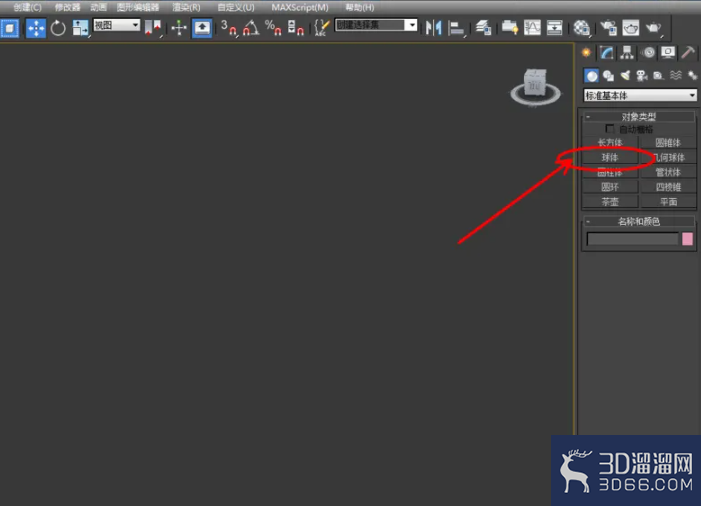Switch to the Create panel tab

click(586, 53)
